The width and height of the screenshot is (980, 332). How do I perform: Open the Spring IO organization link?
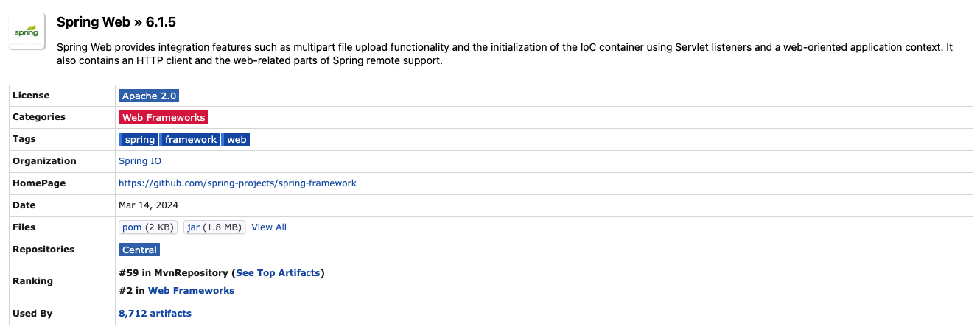coord(140,161)
